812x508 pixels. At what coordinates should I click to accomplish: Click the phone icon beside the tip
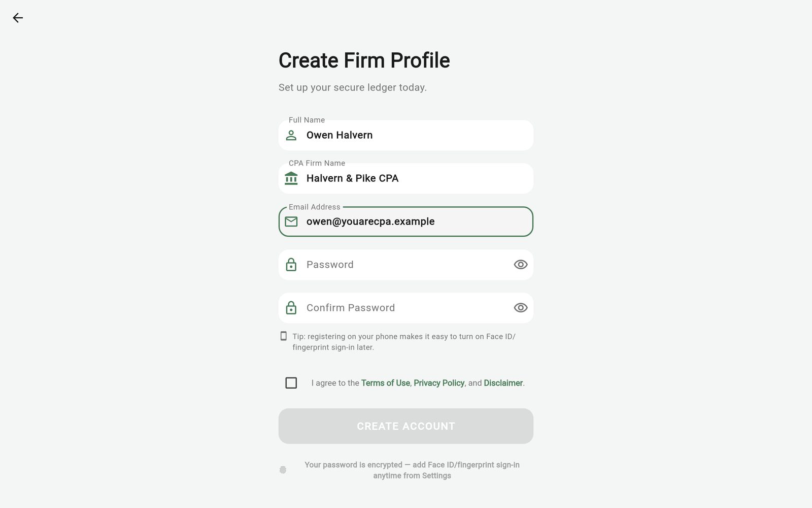(284, 336)
